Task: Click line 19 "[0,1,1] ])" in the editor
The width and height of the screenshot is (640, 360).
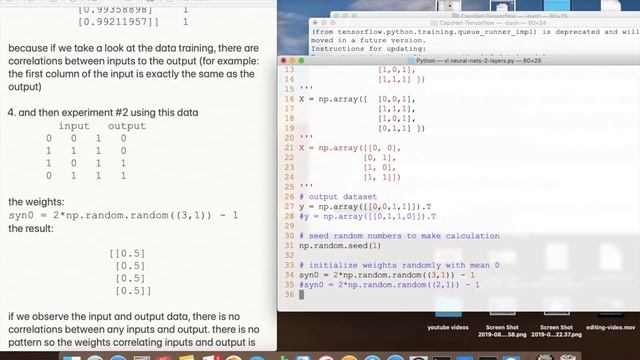Action: 402,128
